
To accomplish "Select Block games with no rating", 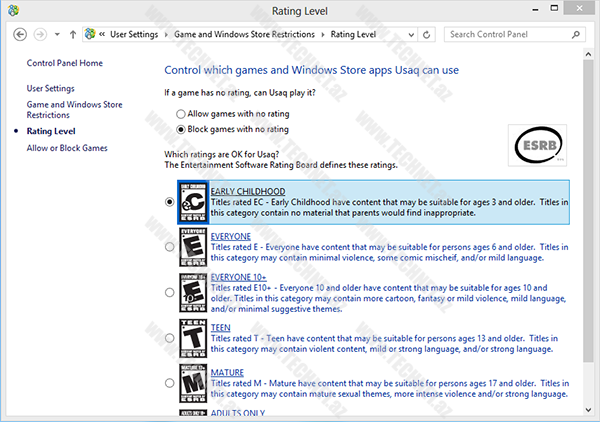I will (181, 129).
